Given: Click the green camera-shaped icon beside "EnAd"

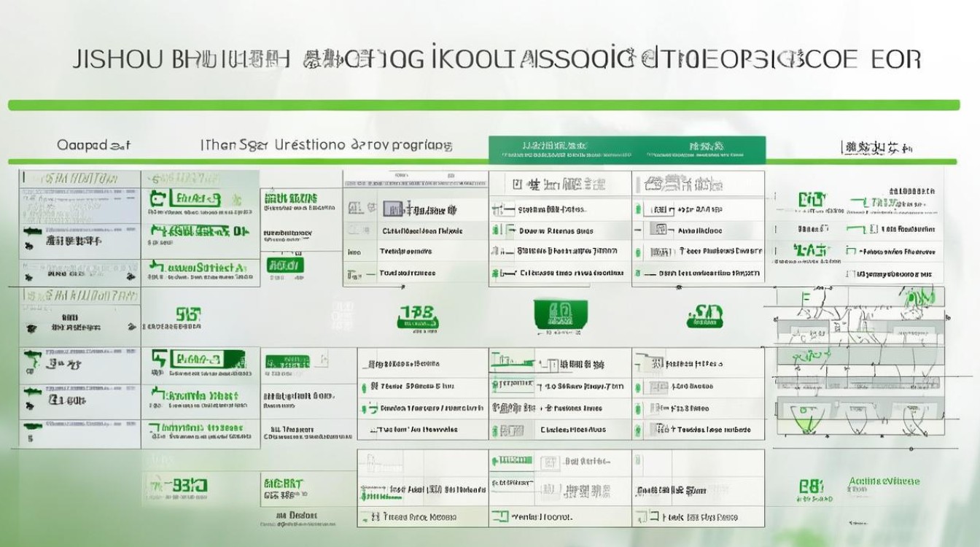Looking at the screenshot, I should click(157, 198).
